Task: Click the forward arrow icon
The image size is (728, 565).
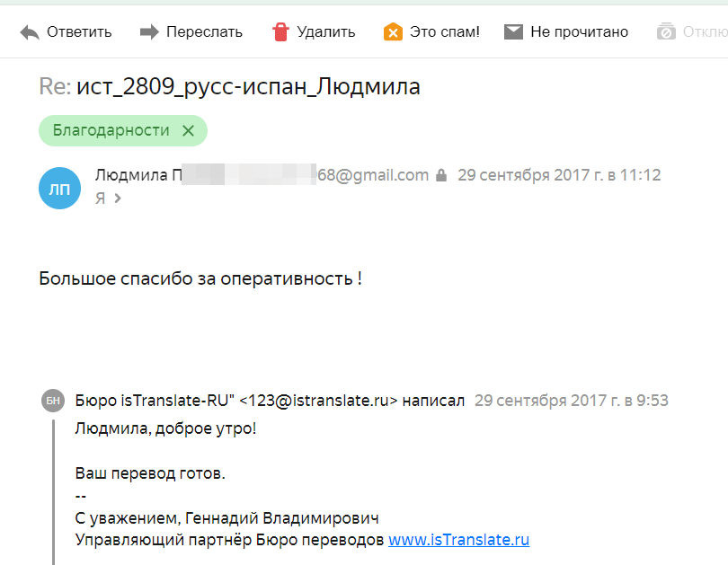Action: [149, 32]
